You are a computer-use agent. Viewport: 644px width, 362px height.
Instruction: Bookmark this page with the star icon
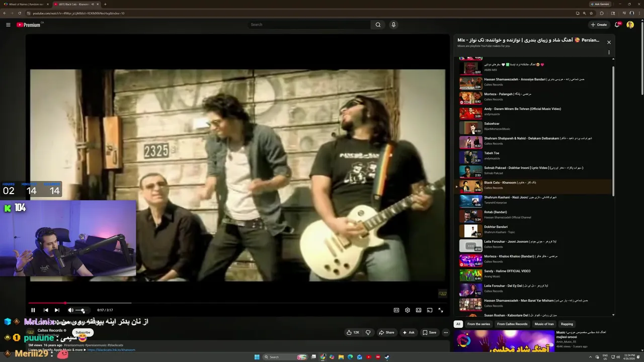(590, 13)
